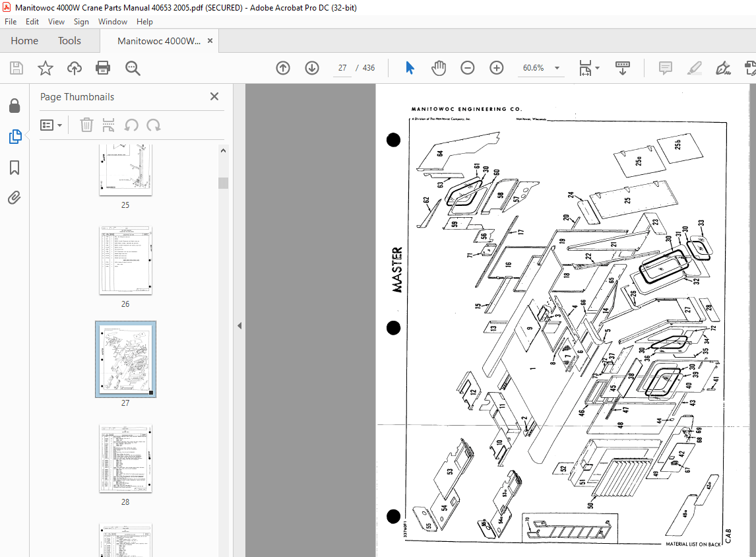Switch to the Home tab
This screenshot has height=557, width=756.
24,40
